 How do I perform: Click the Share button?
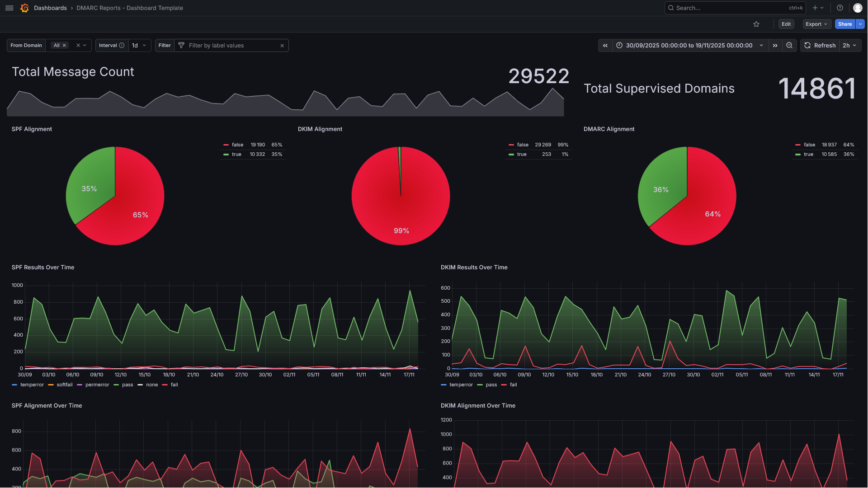(845, 24)
